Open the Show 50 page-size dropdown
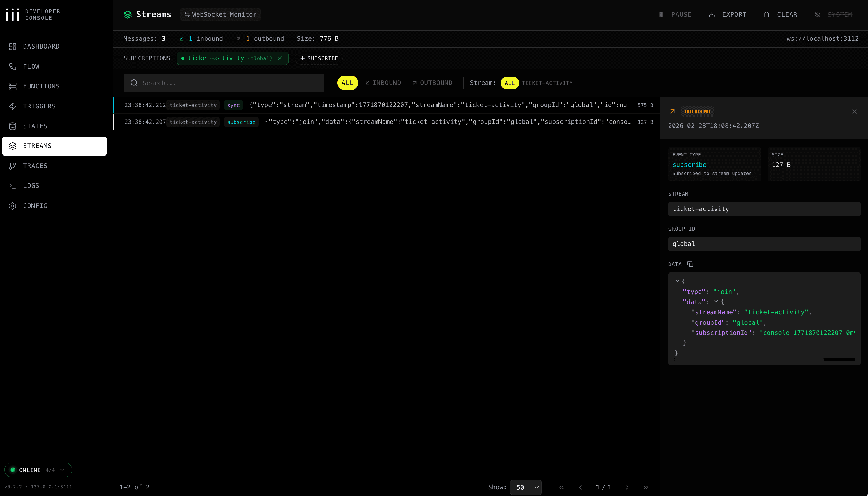The height and width of the screenshot is (496, 868). [x=526, y=487]
